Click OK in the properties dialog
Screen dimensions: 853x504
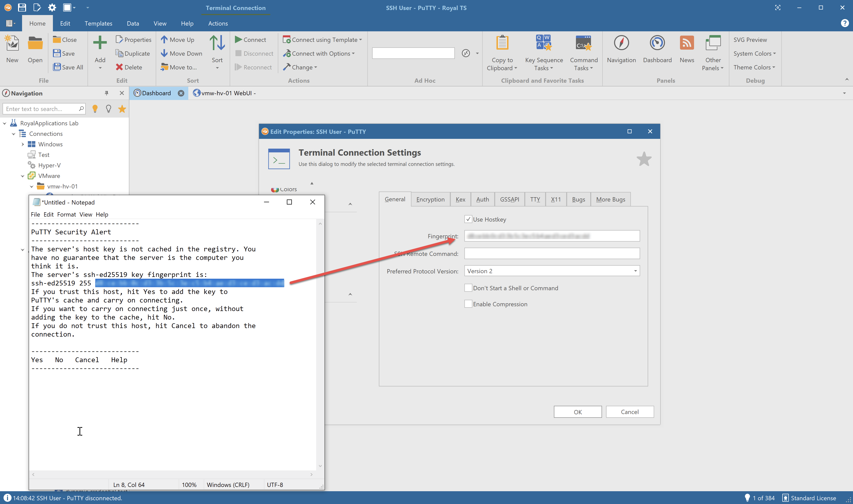(x=577, y=412)
